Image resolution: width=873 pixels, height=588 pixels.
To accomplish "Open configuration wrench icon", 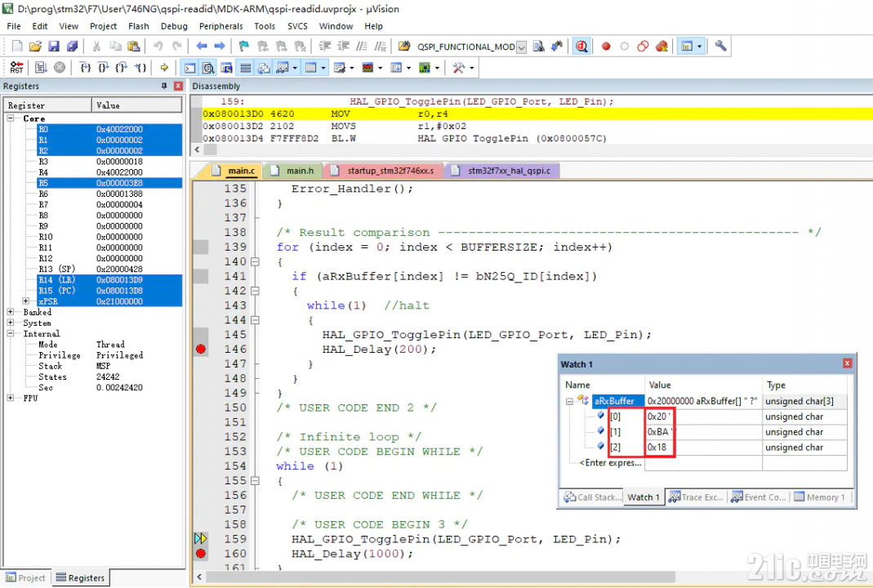I will [720, 47].
